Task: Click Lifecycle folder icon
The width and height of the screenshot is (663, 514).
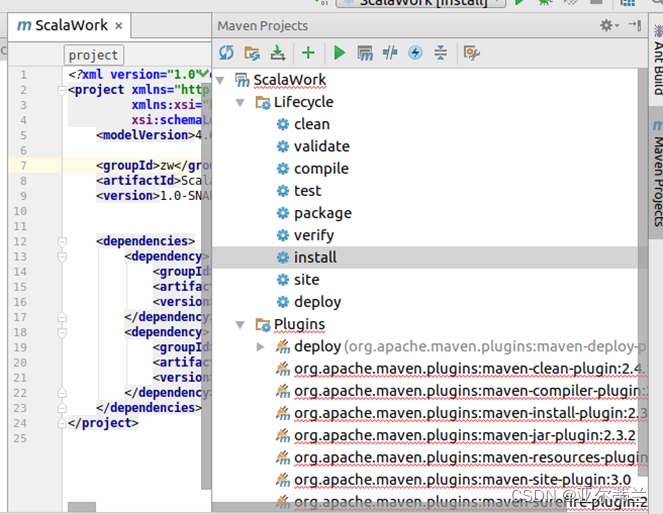Action: click(263, 103)
